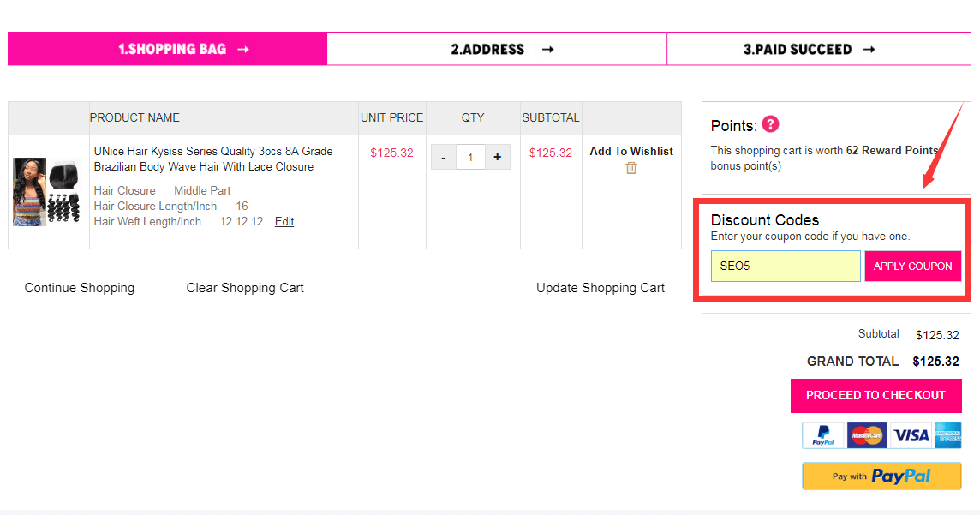Edit the product options
Viewport: 980px width, 515px height.
coord(284,221)
